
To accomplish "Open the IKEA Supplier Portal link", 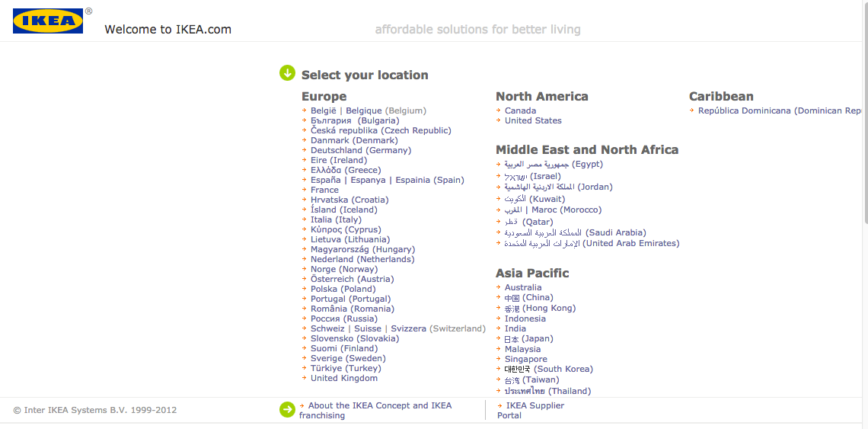I will coord(531,411).
